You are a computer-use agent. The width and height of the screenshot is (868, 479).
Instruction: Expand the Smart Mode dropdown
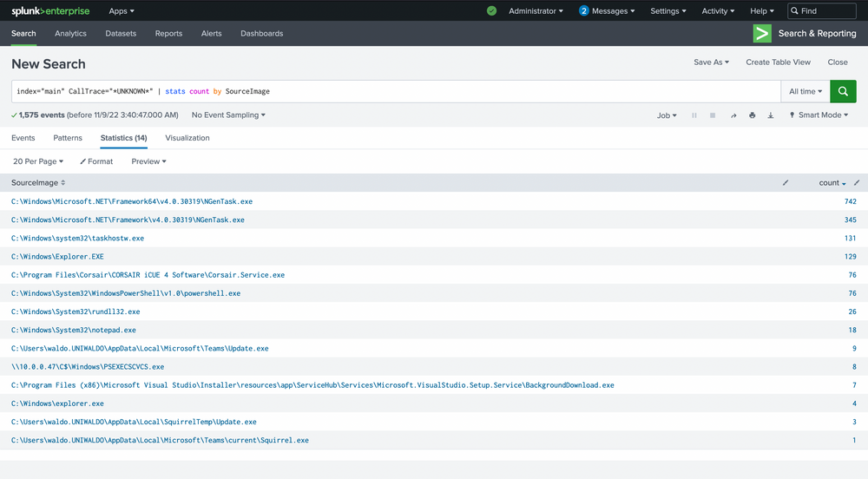pos(819,115)
